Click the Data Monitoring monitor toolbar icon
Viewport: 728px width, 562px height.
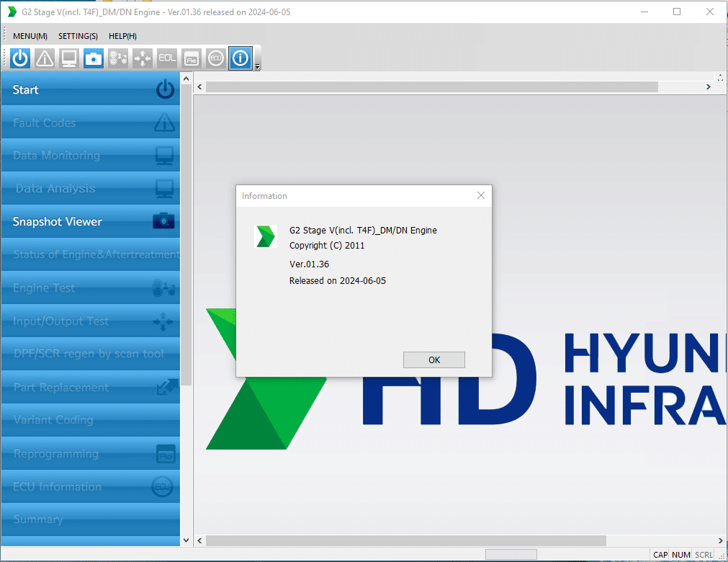click(69, 58)
